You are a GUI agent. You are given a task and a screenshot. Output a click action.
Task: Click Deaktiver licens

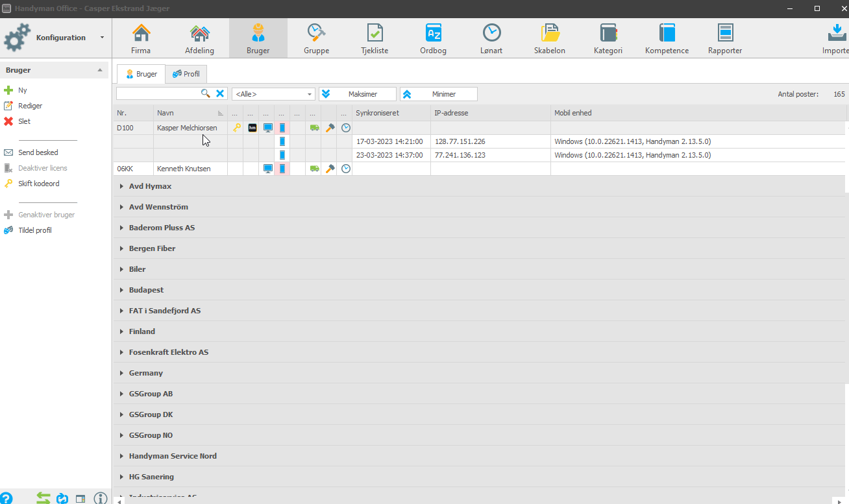coord(36,168)
